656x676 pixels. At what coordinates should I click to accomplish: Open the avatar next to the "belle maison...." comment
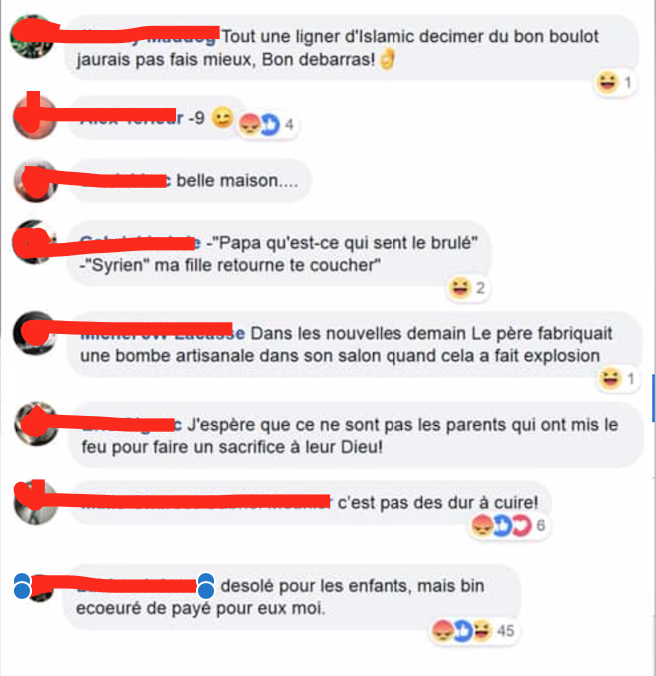pyautogui.click(x=36, y=181)
